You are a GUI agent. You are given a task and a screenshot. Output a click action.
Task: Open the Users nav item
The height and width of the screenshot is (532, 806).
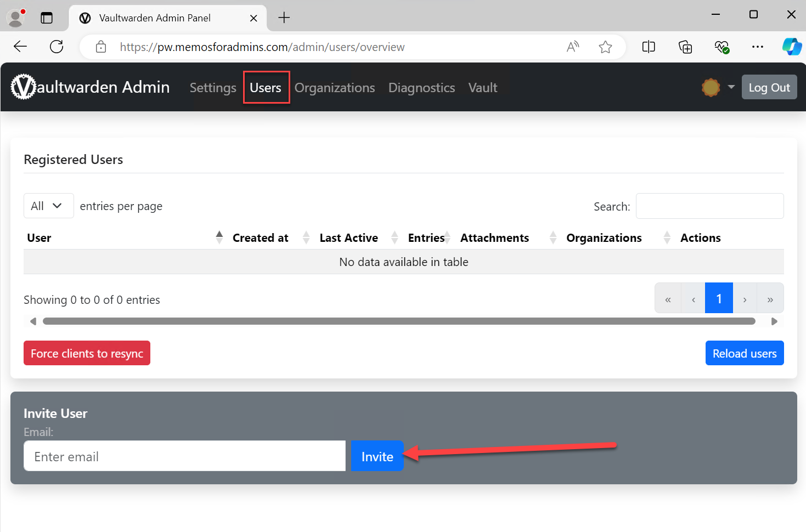[x=266, y=88]
